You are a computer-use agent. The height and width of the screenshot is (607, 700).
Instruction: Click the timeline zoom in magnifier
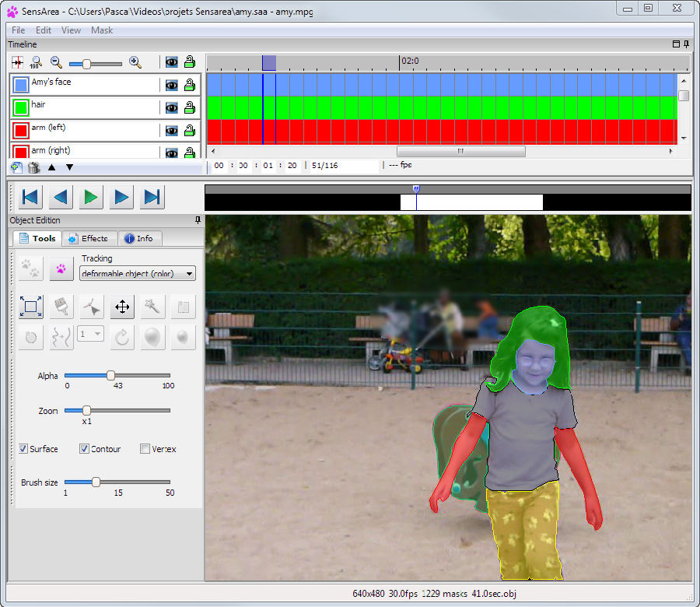(135, 63)
